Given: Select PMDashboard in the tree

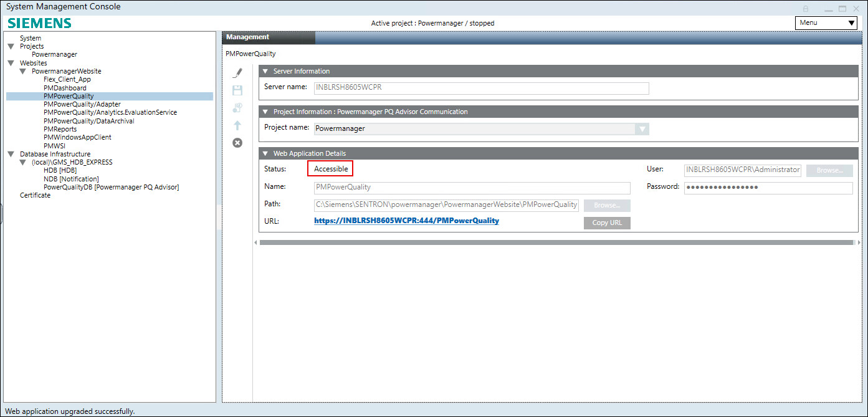Looking at the screenshot, I should [x=65, y=88].
